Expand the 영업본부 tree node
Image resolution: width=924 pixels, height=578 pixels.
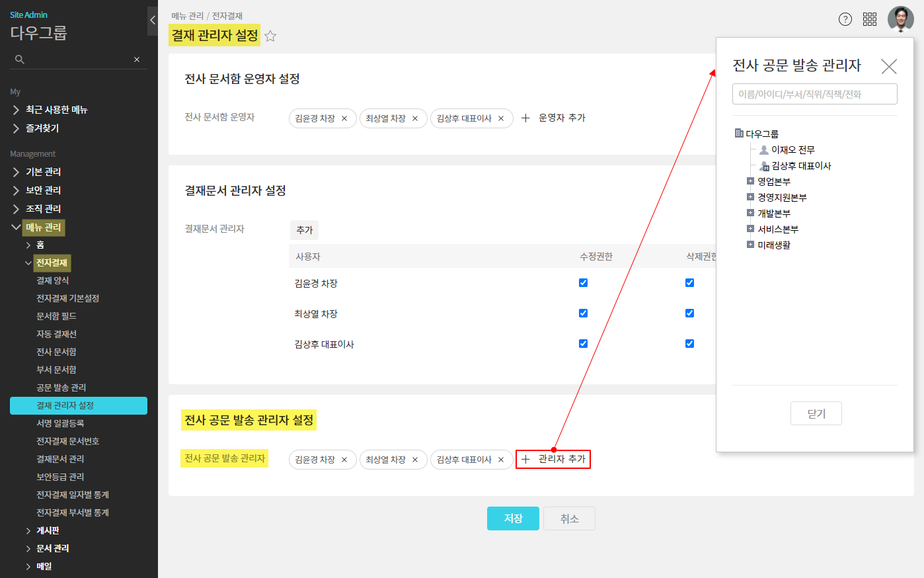(x=750, y=181)
